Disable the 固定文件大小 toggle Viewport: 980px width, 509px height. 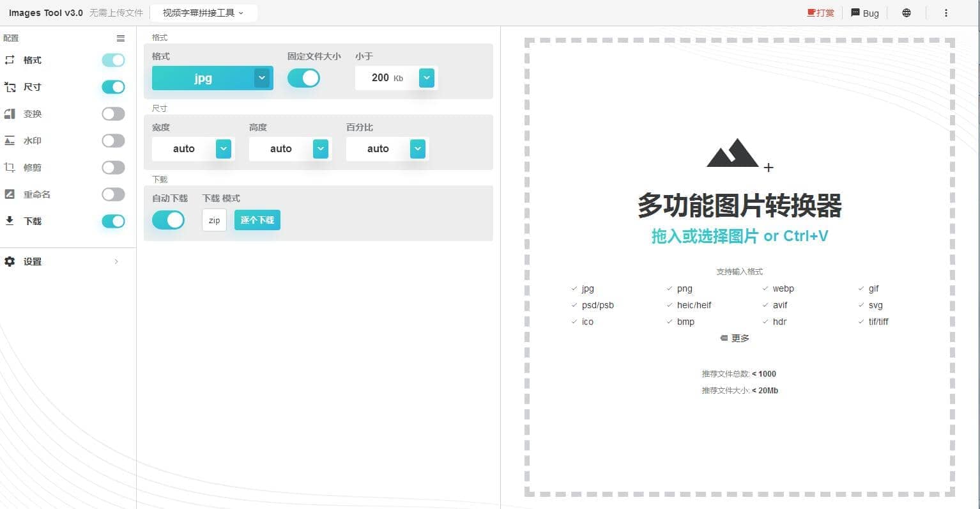[x=303, y=78]
